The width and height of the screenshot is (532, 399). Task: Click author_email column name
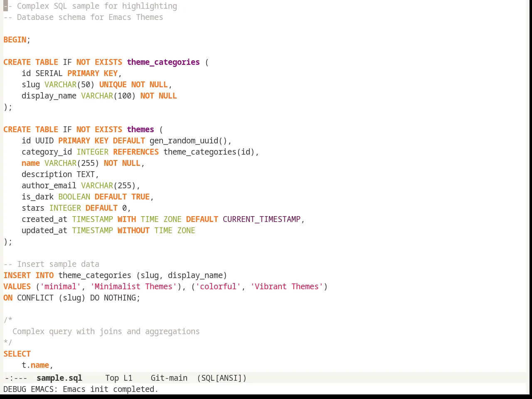click(x=49, y=186)
